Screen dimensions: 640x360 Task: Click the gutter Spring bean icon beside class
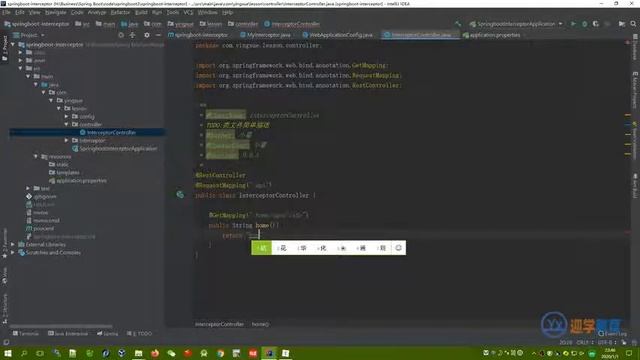click(x=180, y=195)
